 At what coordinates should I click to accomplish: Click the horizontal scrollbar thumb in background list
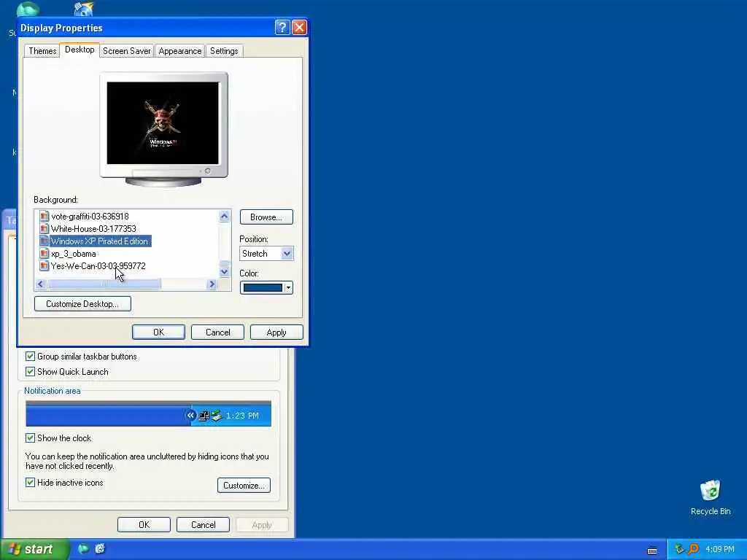(104, 284)
